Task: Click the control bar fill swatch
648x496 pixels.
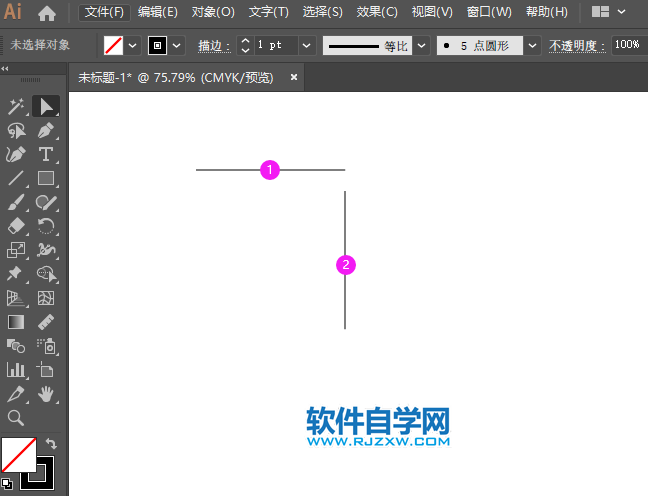Action: (x=114, y=45)
